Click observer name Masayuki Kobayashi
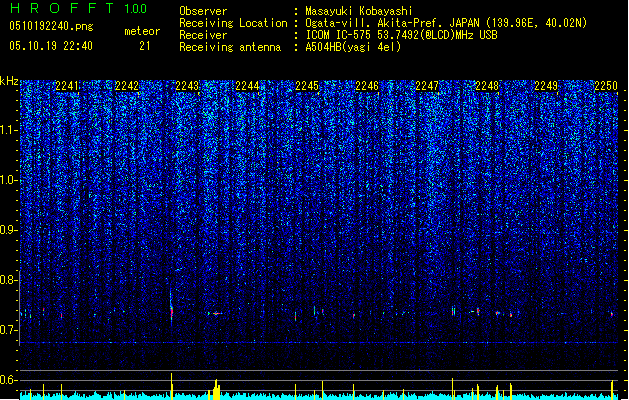629x400 pixels. (359, 11)
